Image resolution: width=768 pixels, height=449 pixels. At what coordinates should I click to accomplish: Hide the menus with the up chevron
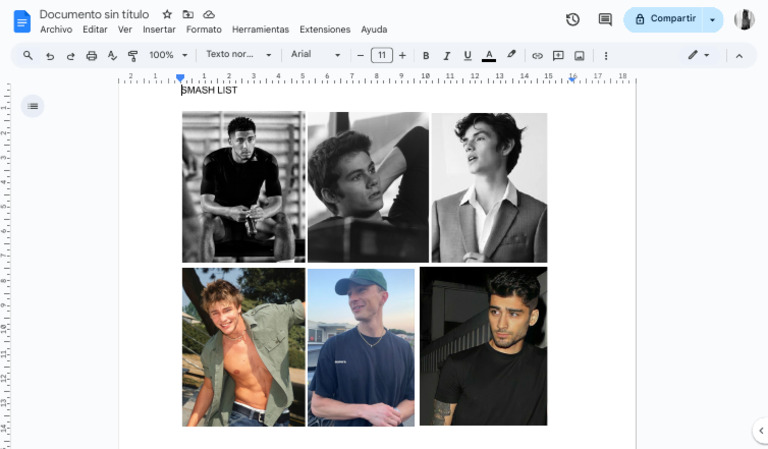[739, 56]
